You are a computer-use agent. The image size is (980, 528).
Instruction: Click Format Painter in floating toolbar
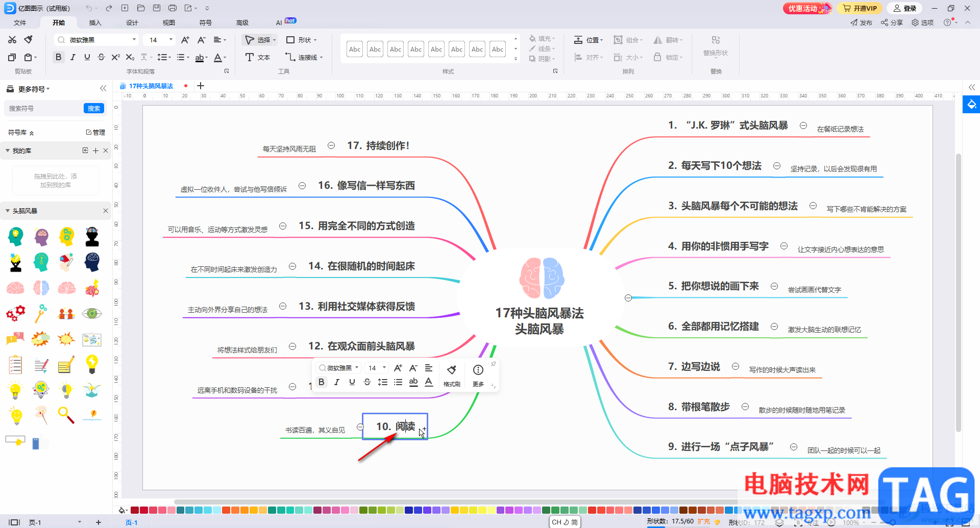(x=452, y=375)
